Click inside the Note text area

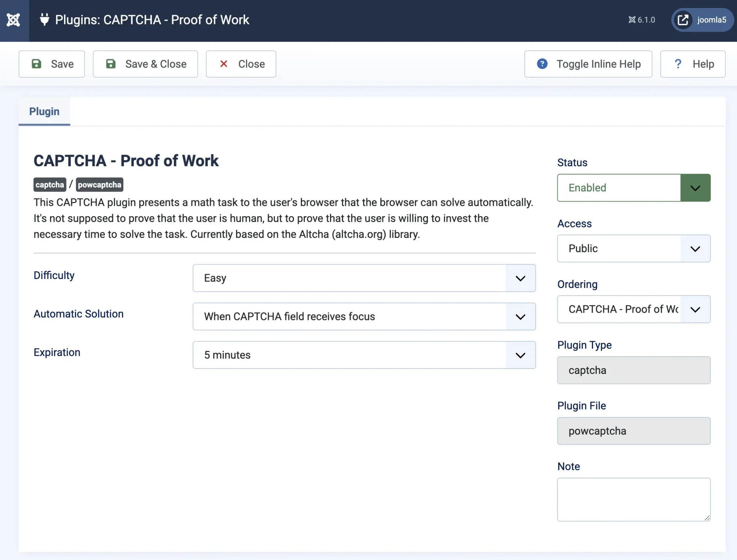click(633, 500)
